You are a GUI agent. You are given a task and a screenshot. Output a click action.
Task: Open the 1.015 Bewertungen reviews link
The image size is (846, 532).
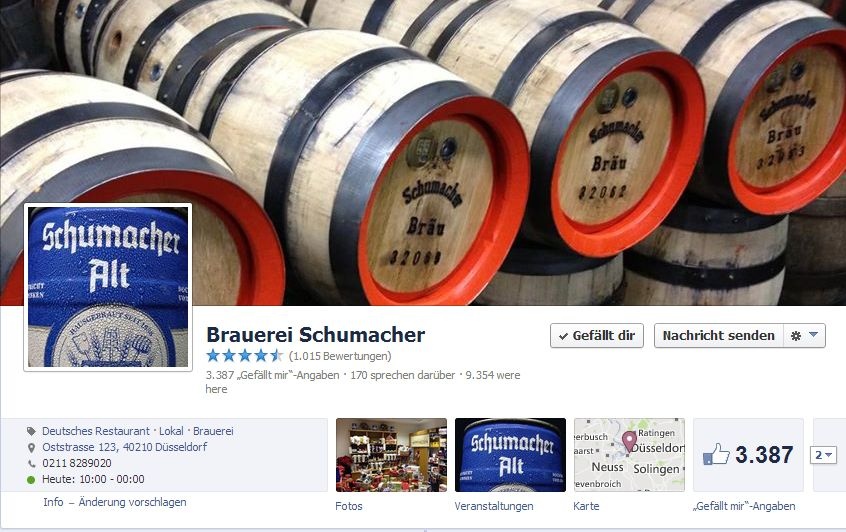[x=340, y=356]
